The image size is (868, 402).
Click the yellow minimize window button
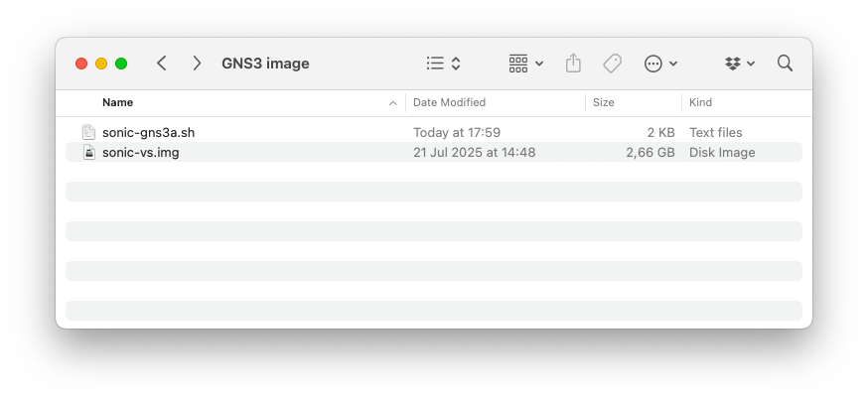(101, 64)
